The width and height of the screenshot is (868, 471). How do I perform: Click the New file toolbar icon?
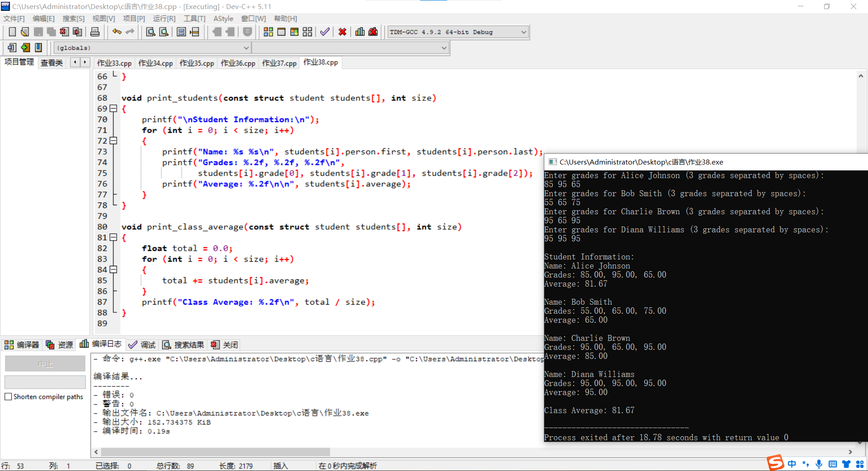pyautogui.click(x=12, y=32)
